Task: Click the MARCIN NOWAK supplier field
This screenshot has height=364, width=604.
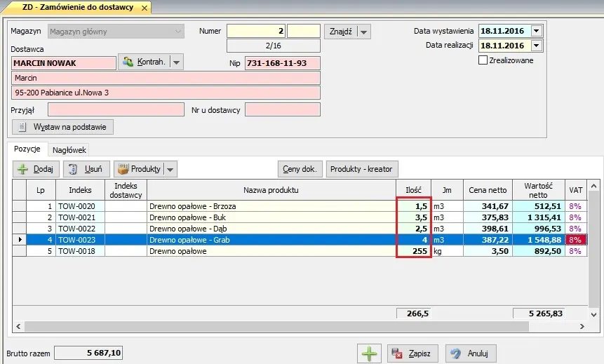Action: [x=64, y=63]
